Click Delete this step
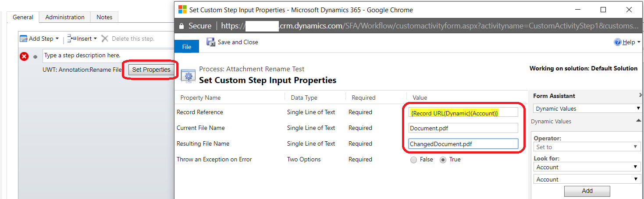The width and height of the screenshot is (644, 199). point(133,38)
